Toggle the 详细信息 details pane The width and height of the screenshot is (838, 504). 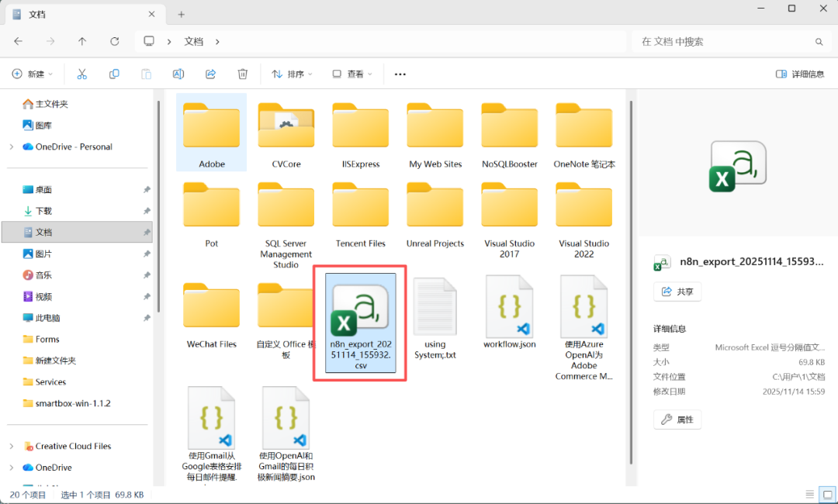800,74
